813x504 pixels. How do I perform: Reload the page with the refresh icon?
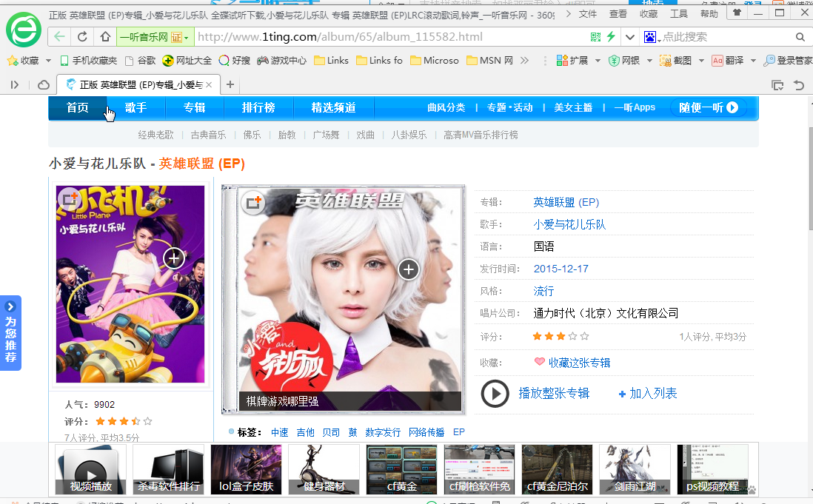click(x=82, y=37)
